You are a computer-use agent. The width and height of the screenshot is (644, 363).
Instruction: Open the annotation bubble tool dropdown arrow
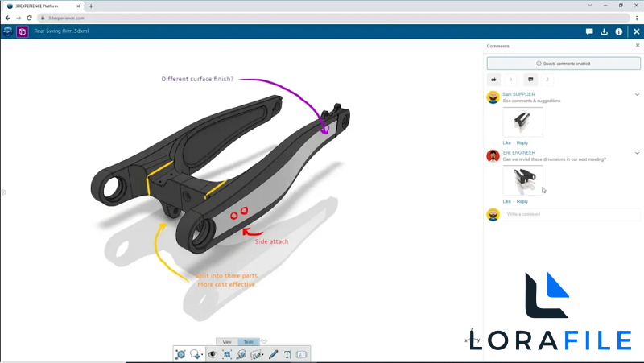point(202,355)
